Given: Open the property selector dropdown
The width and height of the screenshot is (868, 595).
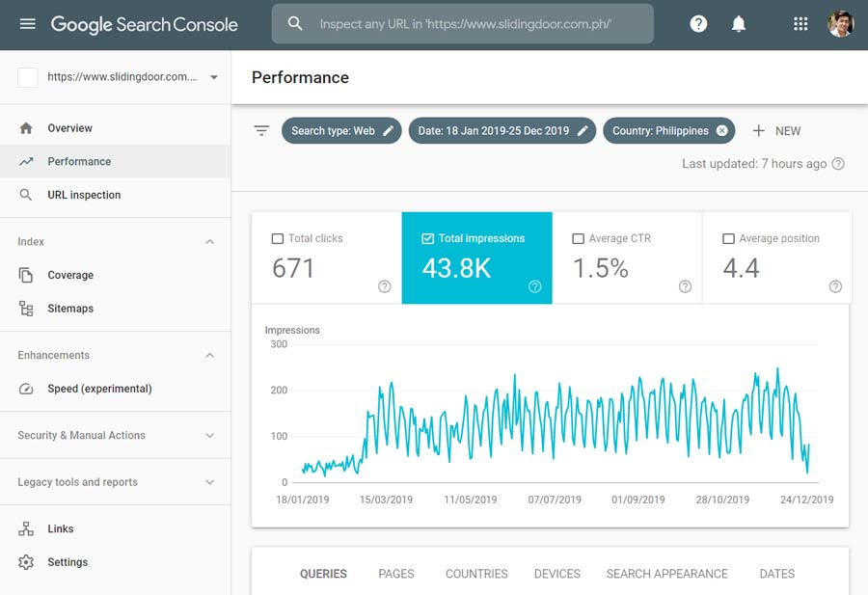Looking at the screenshot, I should tap(213, 77).
